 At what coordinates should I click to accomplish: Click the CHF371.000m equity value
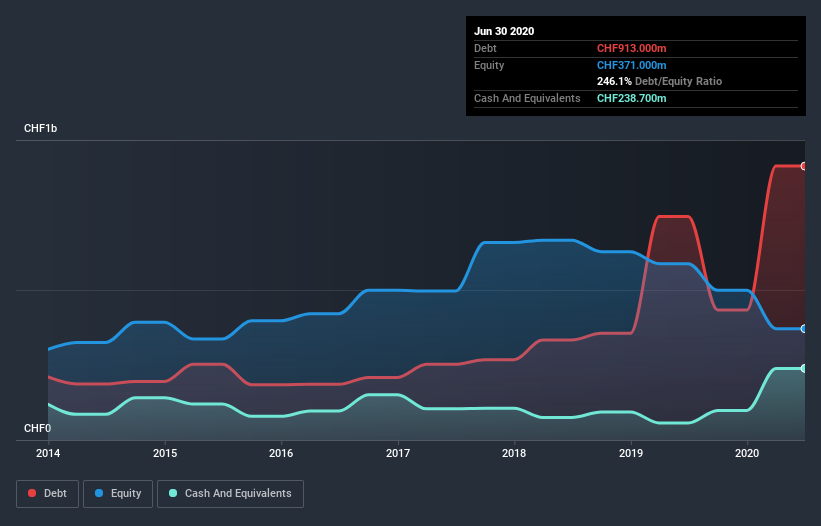(x=631, y=65)
